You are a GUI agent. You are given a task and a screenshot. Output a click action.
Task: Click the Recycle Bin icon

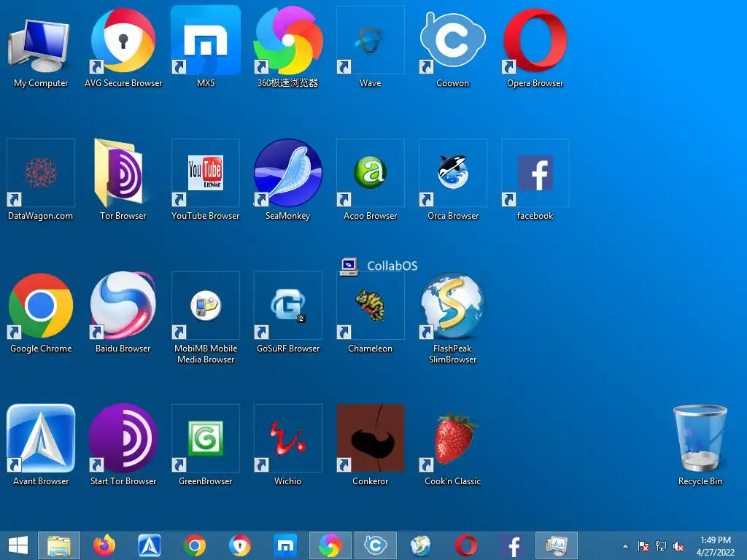700,446
